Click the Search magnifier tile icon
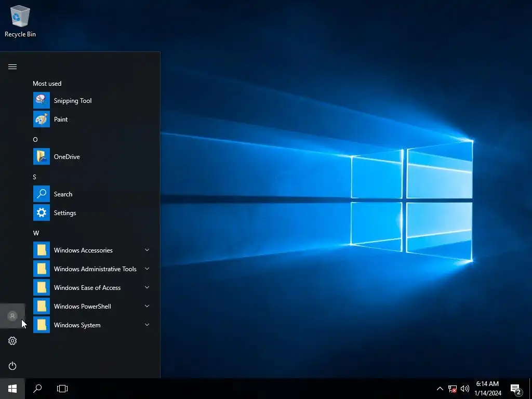This screenshot has width=532, height=399. coord(42,194)
